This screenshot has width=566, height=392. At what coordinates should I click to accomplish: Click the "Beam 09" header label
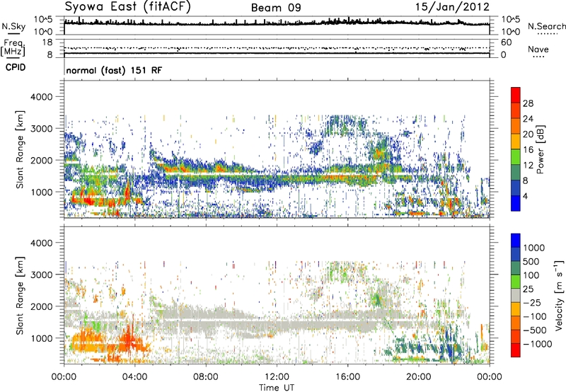coord(276,8)
